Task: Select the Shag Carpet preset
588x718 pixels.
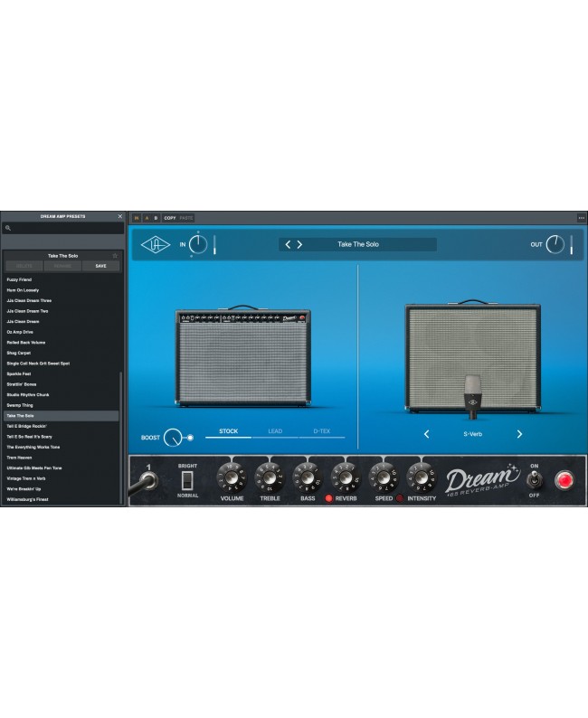Action: point(61,353)
